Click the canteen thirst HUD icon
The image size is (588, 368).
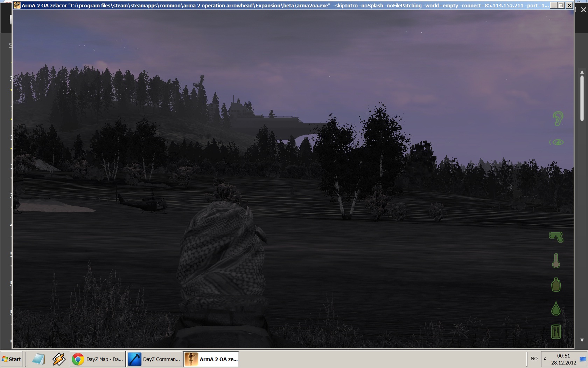[556, 285]
